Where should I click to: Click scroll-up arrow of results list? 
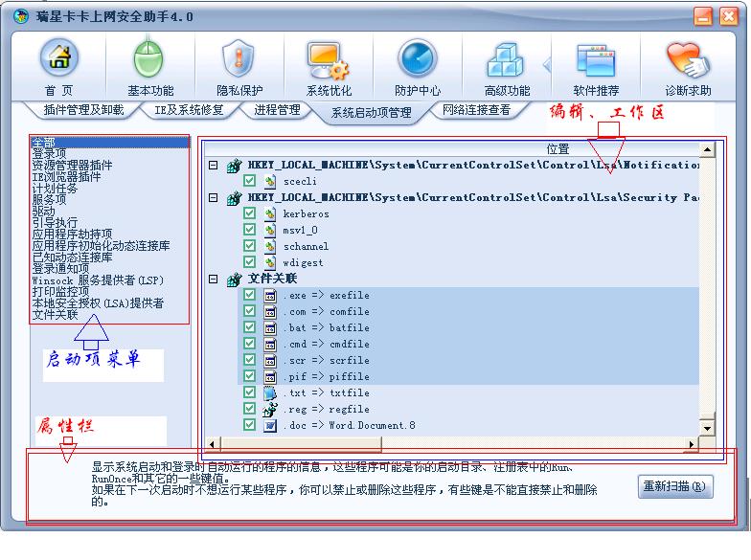(x=707, y=149)
